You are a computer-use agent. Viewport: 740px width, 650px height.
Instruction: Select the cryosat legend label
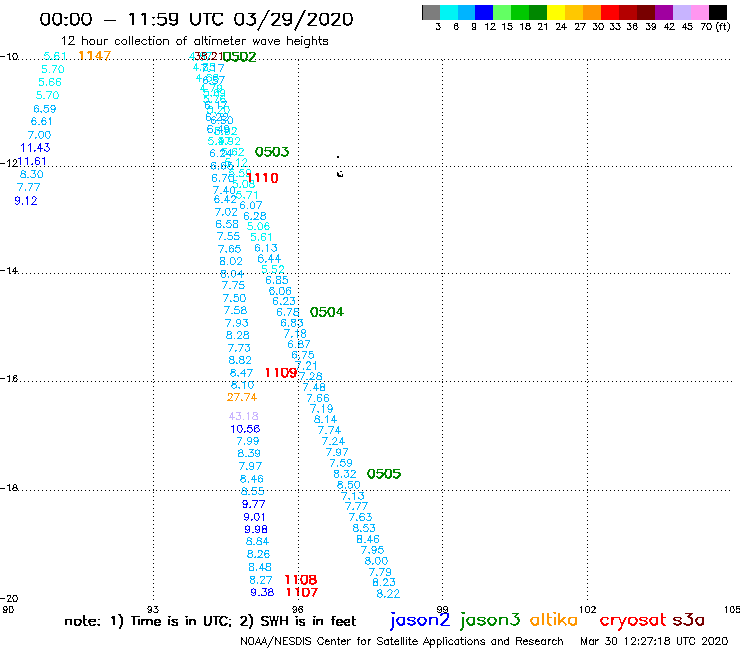[633, 620]
